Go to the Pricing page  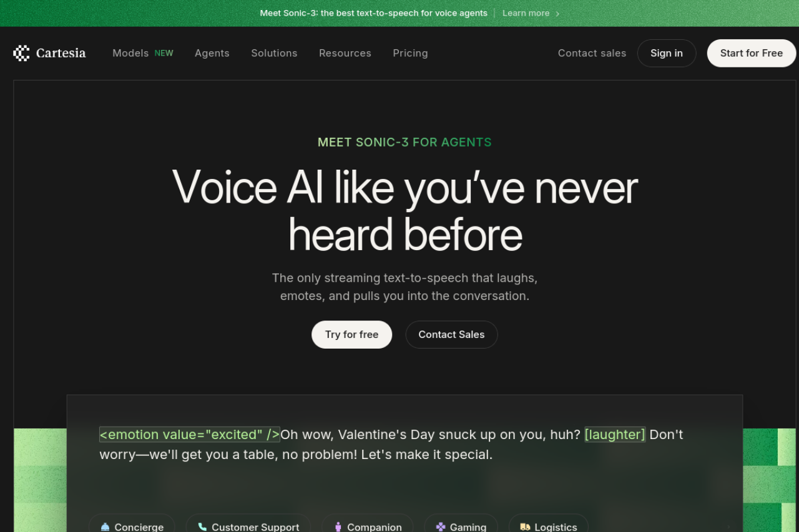410,53
